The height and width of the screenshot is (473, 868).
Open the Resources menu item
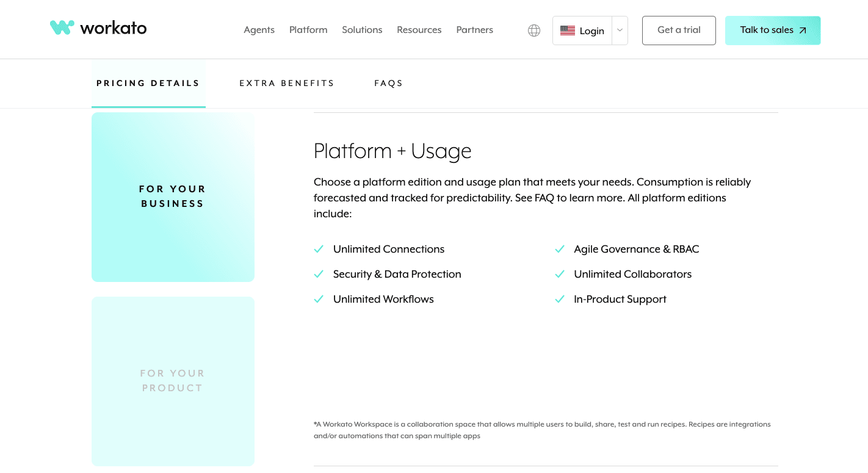tap(419, 30)
